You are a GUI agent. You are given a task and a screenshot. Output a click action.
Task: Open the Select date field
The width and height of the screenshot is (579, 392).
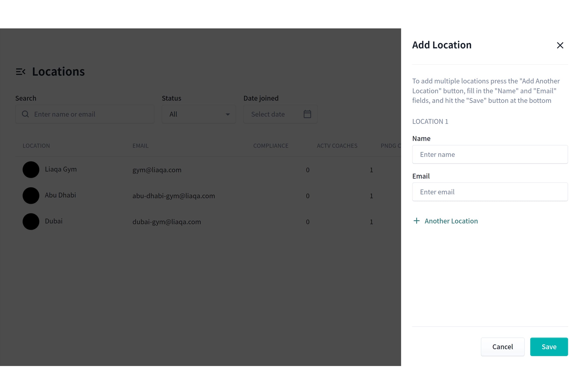(280, 114)
